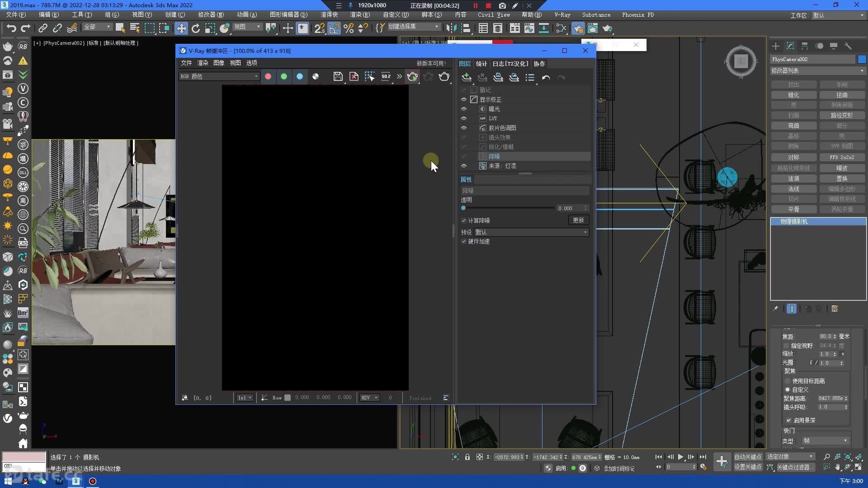Toggle the 启用景深 checkbox
868x488 pixels.
789,420
